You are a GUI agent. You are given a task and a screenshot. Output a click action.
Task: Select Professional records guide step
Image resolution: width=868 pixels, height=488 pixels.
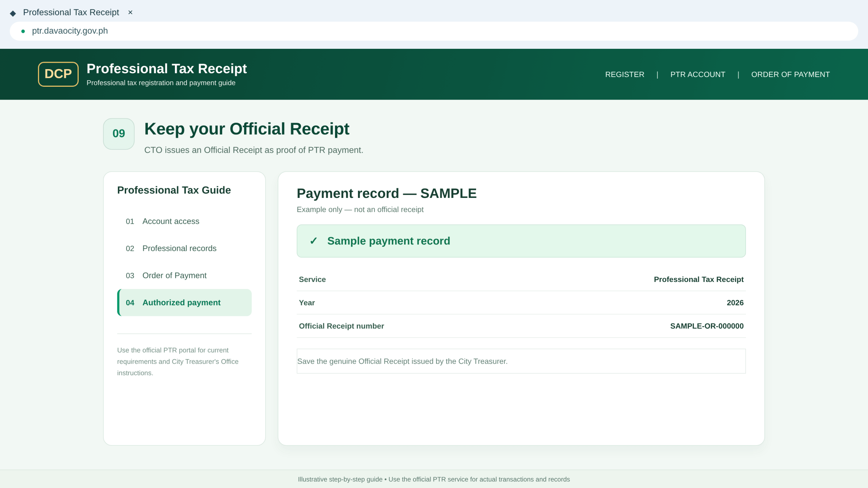point(184,248)
